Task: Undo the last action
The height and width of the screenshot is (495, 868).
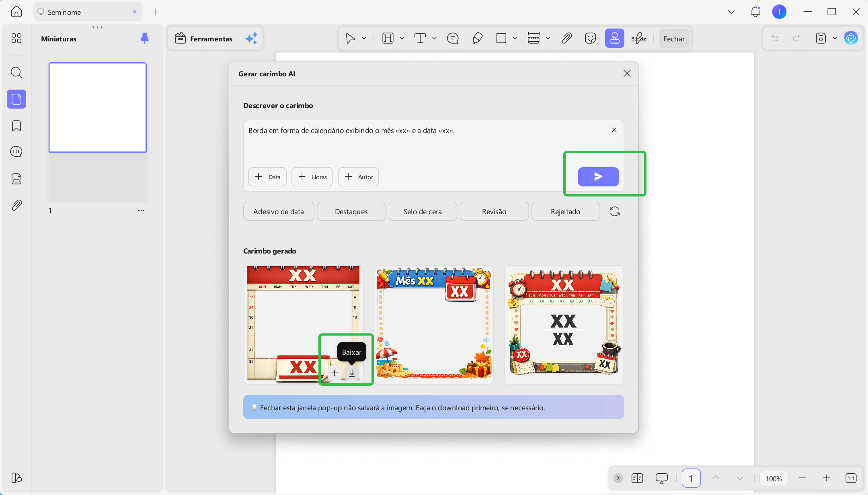Action: click(x=775, y=38)
